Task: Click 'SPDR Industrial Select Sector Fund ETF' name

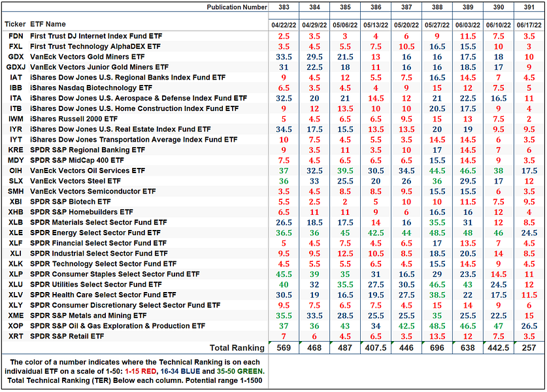Action: (99, 253)
